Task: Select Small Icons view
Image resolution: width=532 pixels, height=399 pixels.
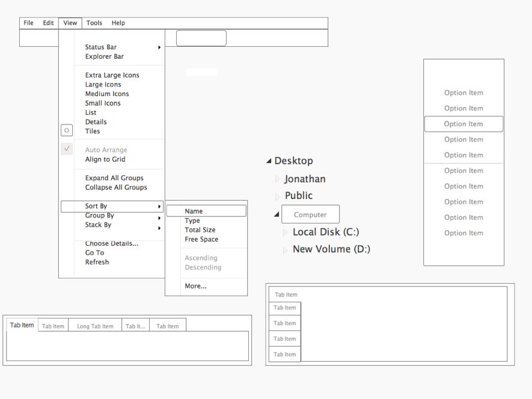Action: (x=102, y=103)
